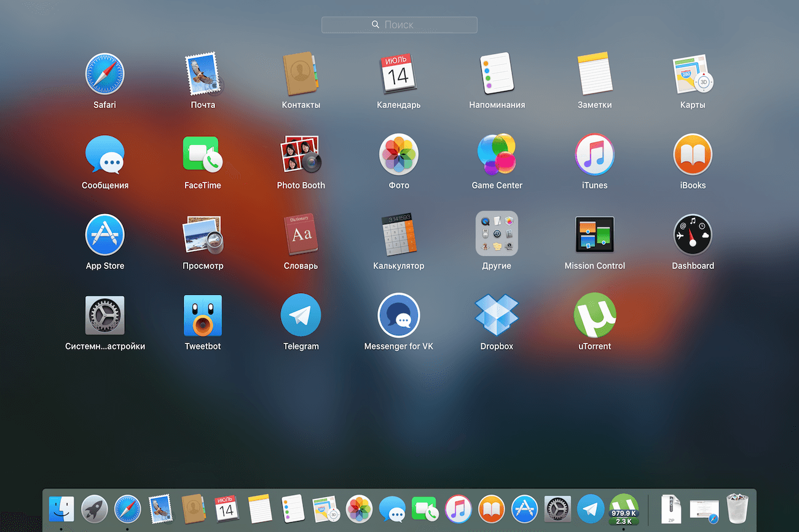This screenshot has height=532, width=799.
Task: Click the Поиск search field in Launchpad
Action: click(x=399, y=25)
